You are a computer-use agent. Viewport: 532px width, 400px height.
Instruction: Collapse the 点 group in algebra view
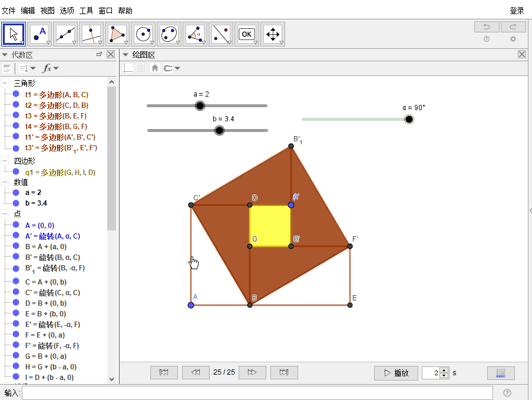(5, 214)
